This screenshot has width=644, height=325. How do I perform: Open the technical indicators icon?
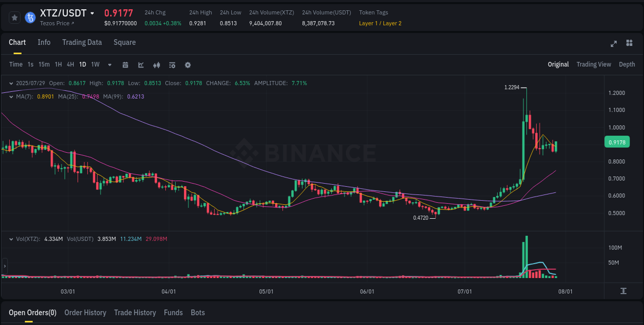tap(172, 64)
